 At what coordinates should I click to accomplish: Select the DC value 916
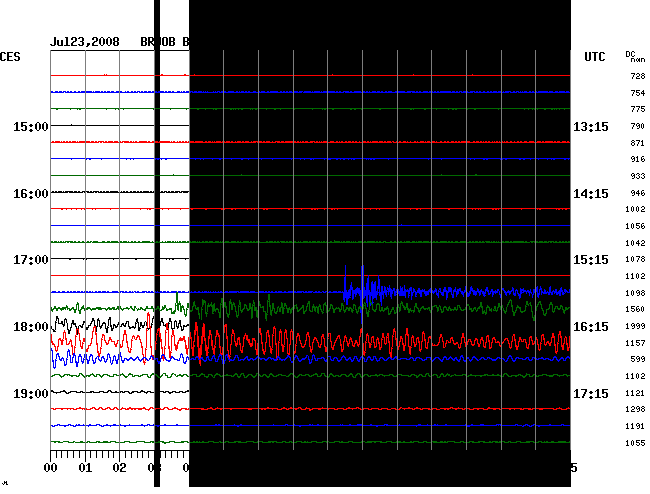(638, 159)
